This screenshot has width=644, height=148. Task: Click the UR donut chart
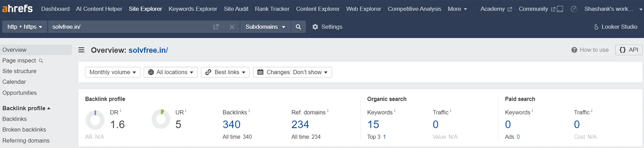pos(161,119)
